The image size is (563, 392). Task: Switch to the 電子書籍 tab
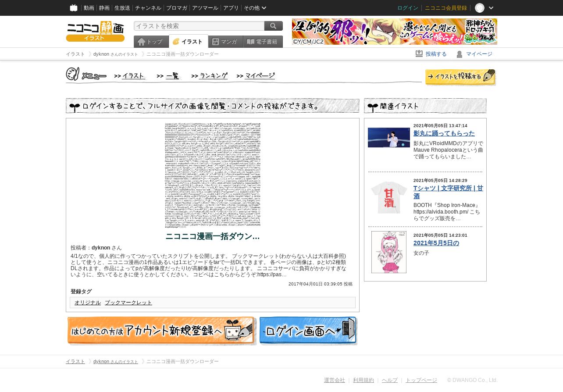pos(263,42)
